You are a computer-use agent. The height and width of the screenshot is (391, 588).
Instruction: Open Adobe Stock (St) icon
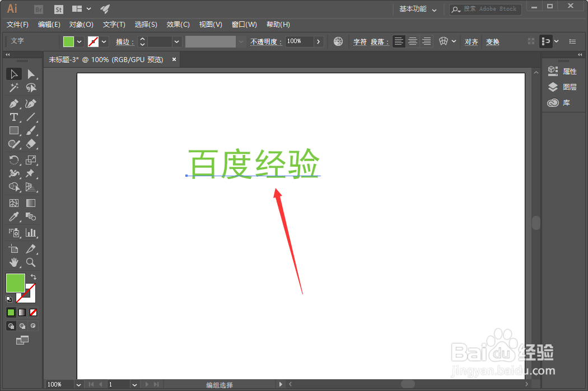(x=58, y=10)
